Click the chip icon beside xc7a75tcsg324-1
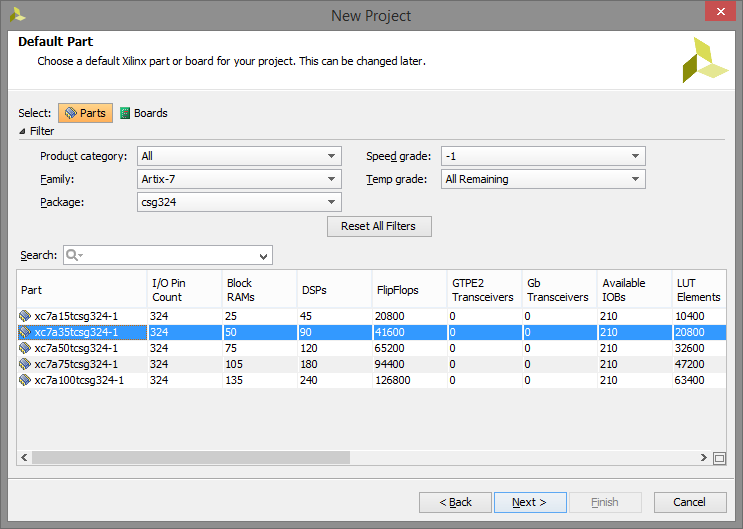 coord(25,365)
